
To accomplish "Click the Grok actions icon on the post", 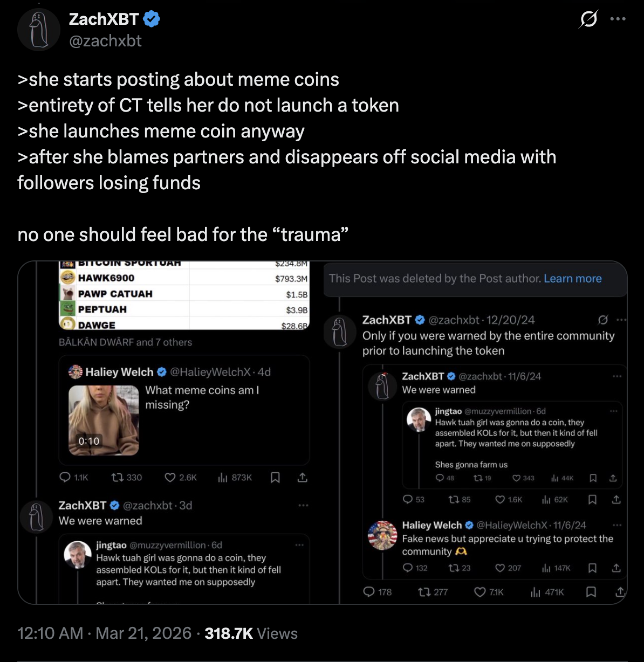I will click(x=588, y=19).
